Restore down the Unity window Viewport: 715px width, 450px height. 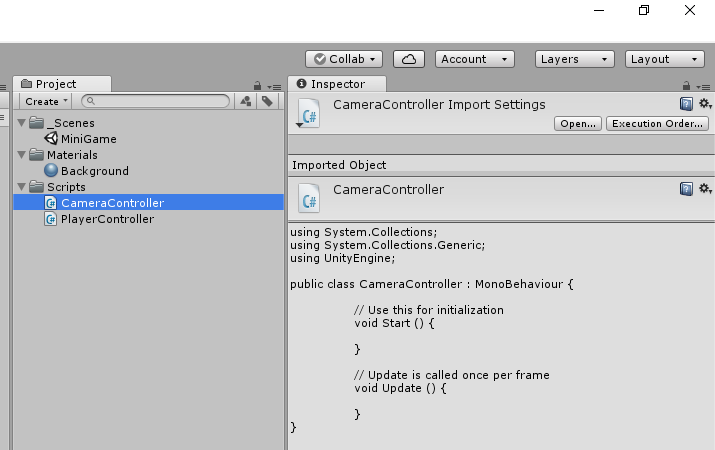[x=644, y=10]
